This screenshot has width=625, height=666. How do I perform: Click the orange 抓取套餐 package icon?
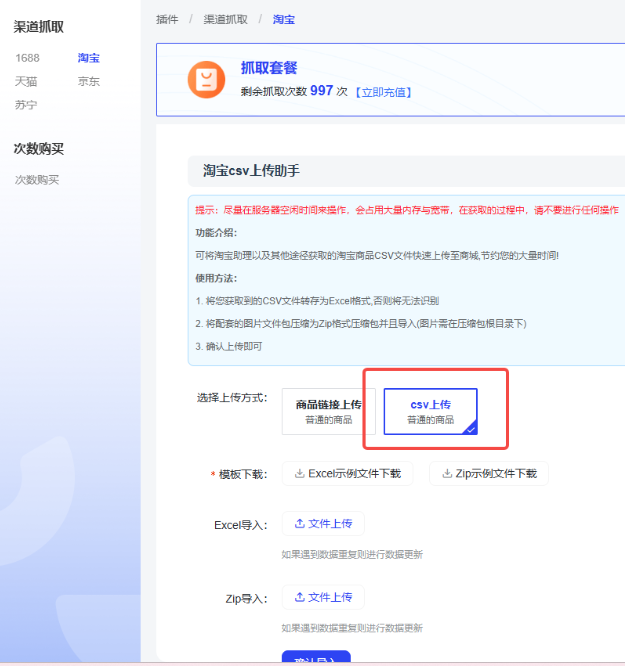click(x=207, y=80)
